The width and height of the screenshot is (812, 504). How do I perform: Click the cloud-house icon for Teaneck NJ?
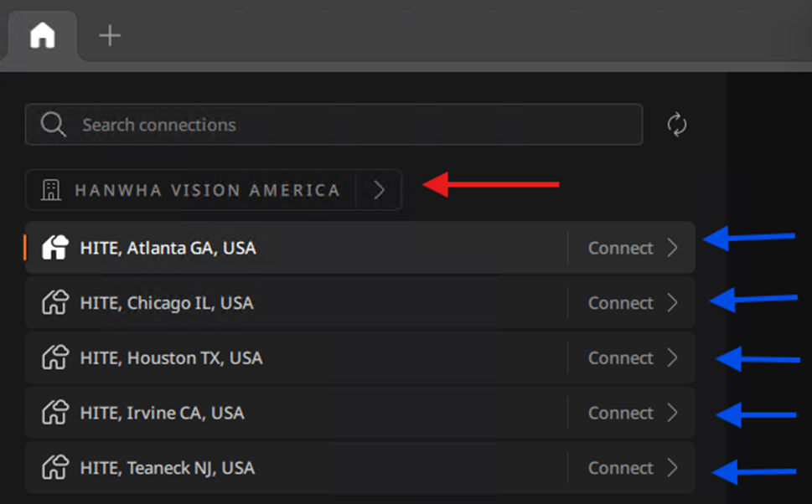tap(55, 466)
